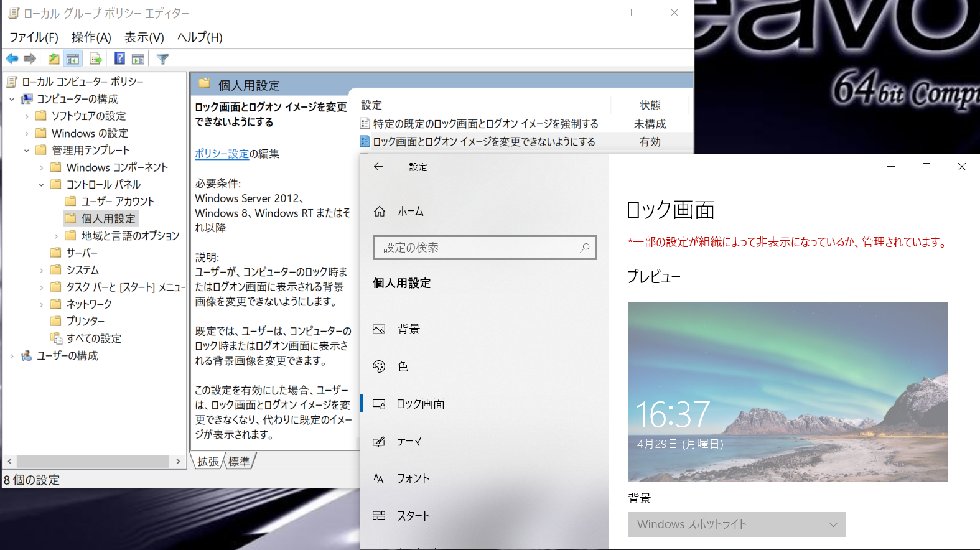Click the gray Forward arrow in Group Policy toolbar

tap(30, 58)
